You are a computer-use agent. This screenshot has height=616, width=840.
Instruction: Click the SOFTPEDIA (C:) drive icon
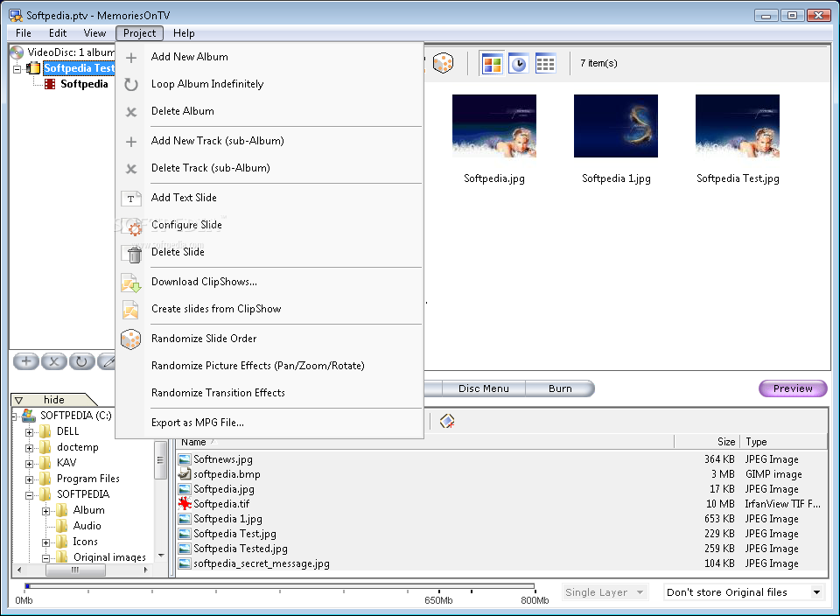click(28, 415)
